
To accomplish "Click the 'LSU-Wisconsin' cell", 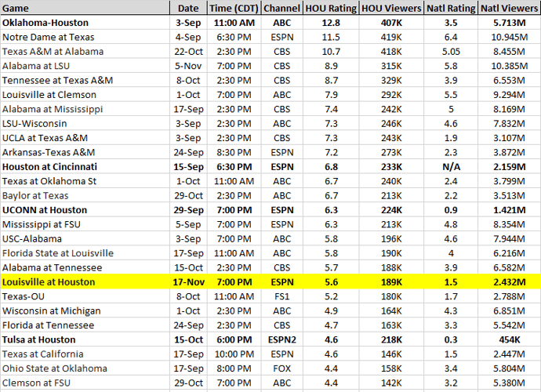I will pos(85,123).
